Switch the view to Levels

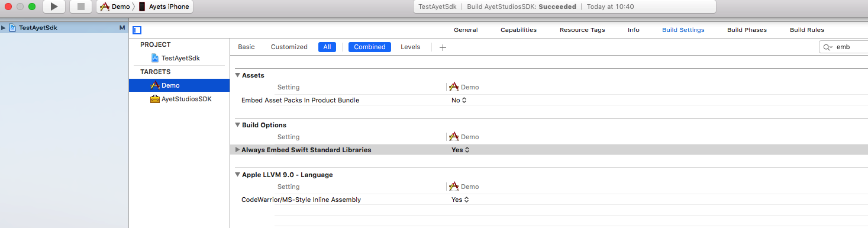pos(411,47)
